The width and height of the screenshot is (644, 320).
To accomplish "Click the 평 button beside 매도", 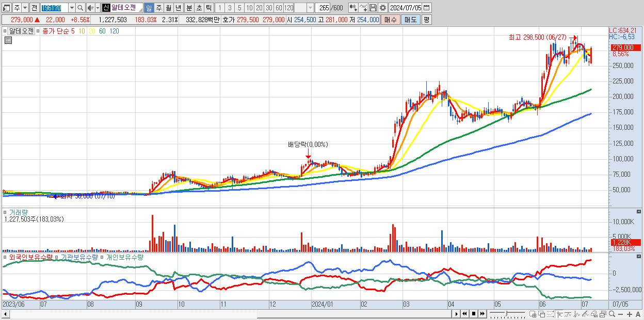I will [426, 20].
